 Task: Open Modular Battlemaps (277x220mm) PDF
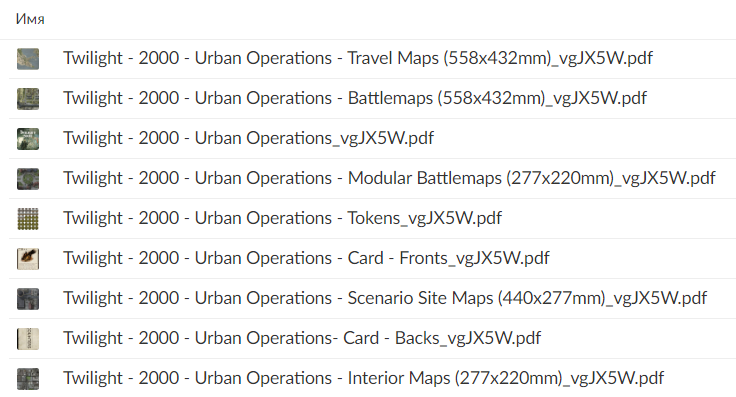(389, 178)
